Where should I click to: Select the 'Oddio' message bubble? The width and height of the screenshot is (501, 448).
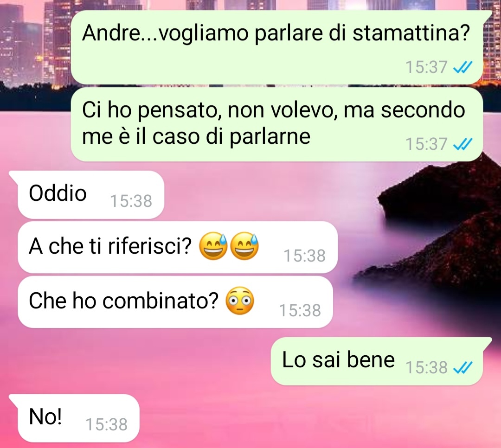click(91, 195)
